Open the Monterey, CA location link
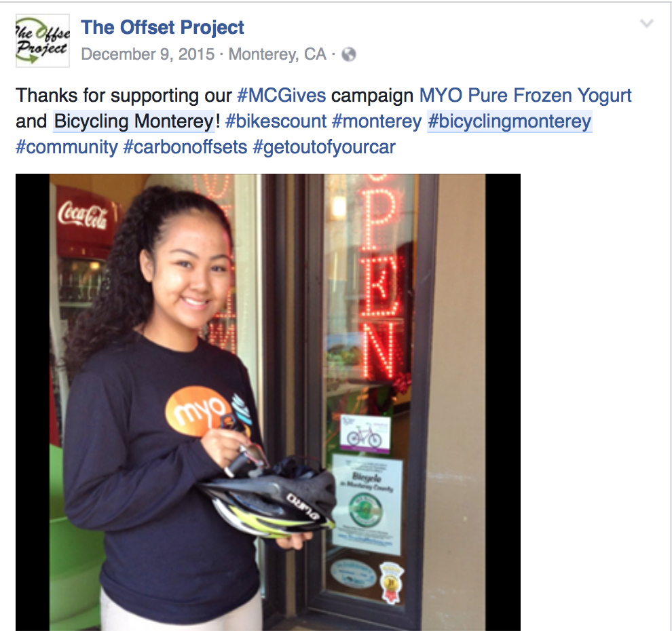 (x=278, y=54)
